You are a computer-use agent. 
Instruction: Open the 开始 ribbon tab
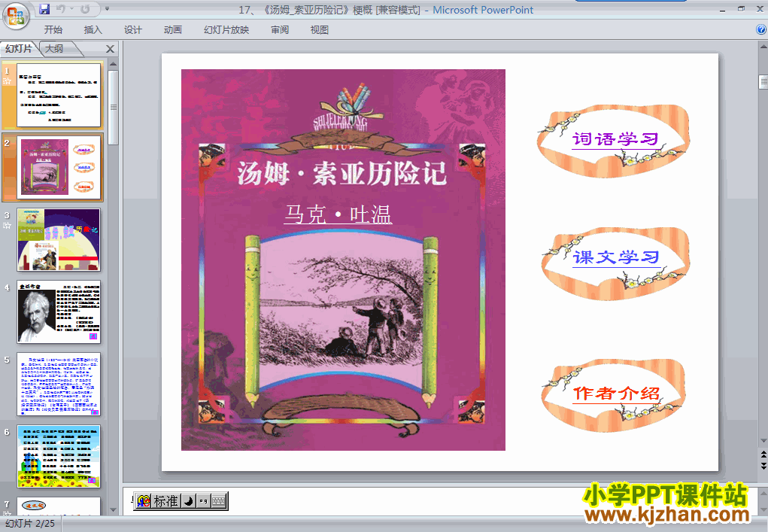[53, 30]
